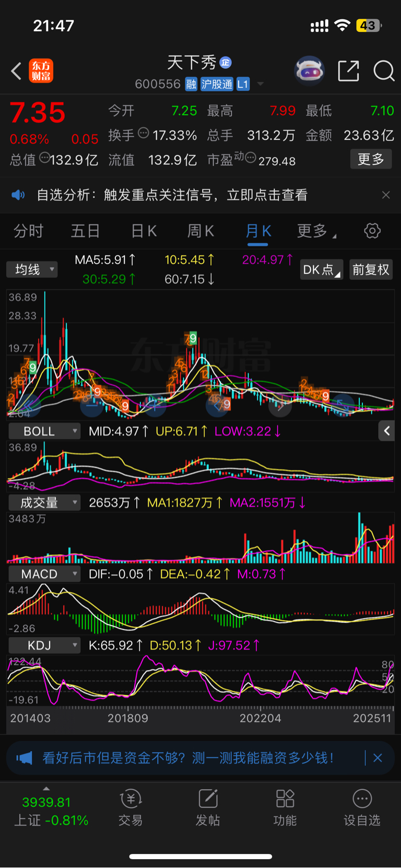Screen dimensions: 401x868
Task: Tap the Wi-Fi icon in status bar
Action: pyautogui.click(x=343, y=25)
